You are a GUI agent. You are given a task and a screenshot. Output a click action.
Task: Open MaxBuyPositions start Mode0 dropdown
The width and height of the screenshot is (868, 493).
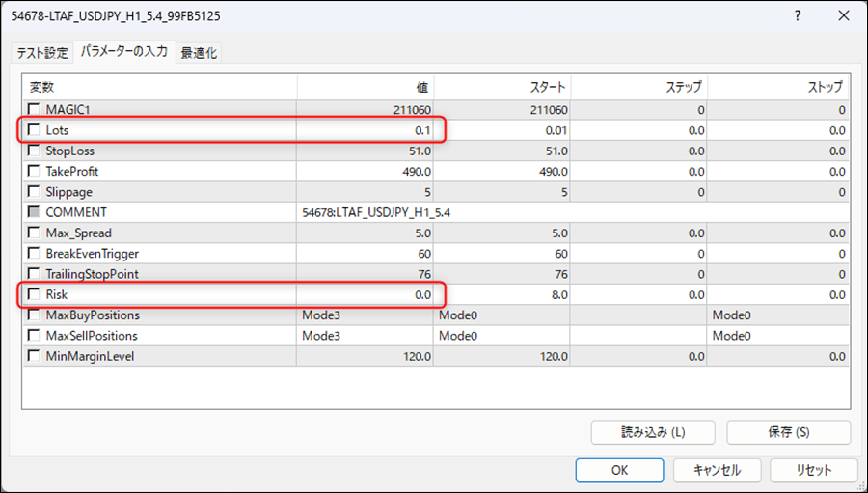point(502,315)
